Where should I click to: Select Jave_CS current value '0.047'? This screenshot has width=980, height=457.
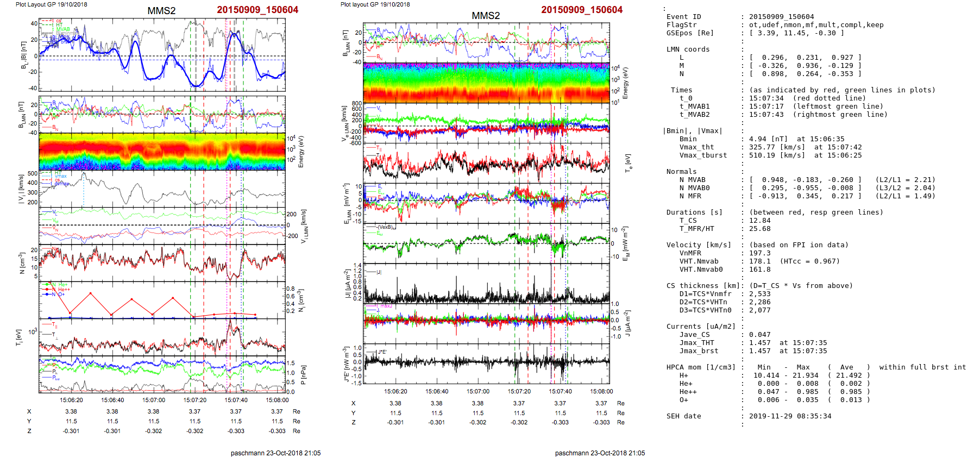(x=760, y=335)
